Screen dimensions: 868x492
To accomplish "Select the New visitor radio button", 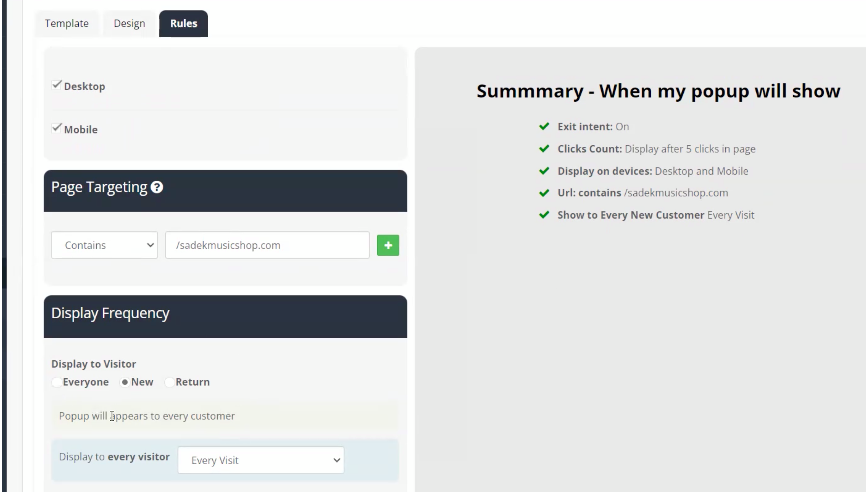I will tap(125, 383).
